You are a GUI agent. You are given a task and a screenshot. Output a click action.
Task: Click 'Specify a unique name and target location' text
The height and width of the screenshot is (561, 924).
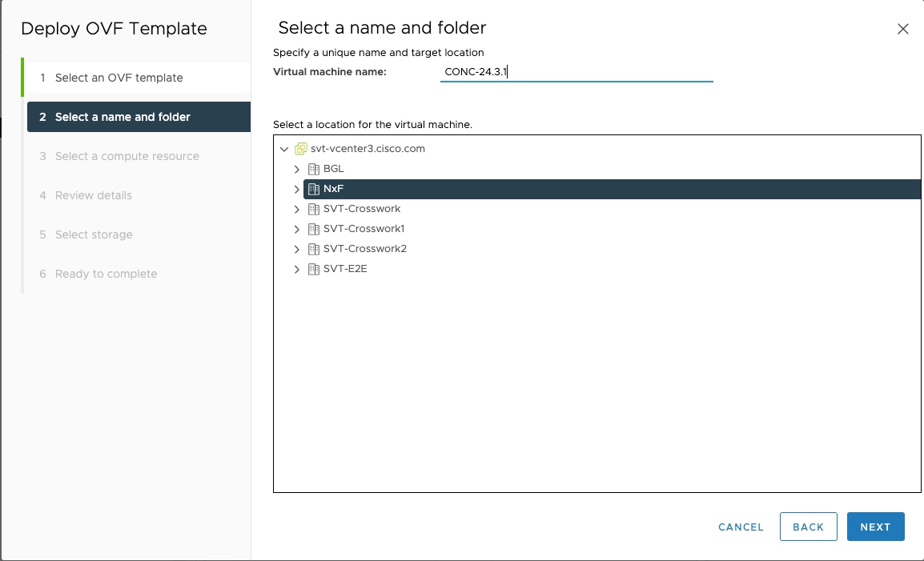tap(378, 53)
